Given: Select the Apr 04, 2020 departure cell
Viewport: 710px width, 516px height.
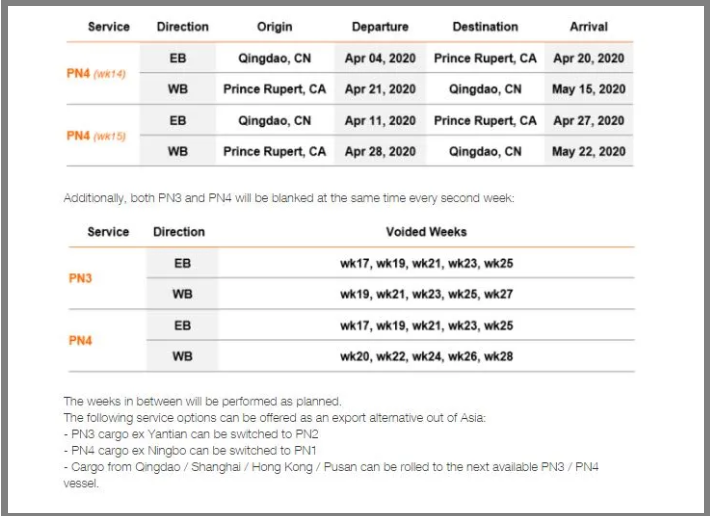Looking at the screenshot, I should click(380, 58).
